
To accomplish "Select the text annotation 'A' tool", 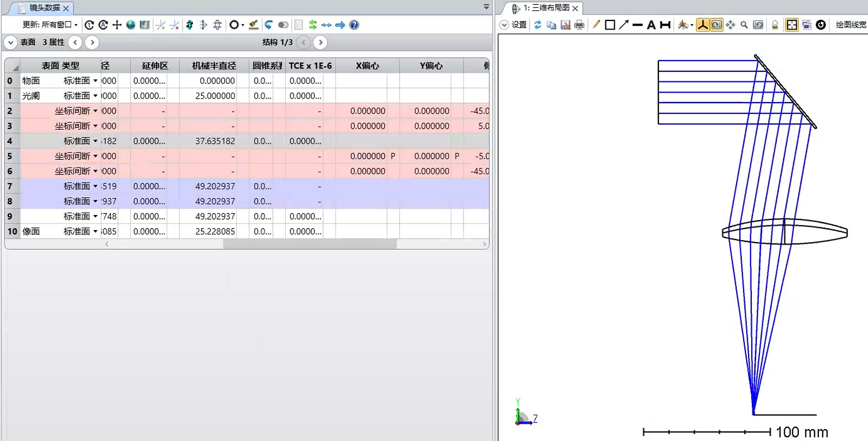I will click(x=651, y=25).
